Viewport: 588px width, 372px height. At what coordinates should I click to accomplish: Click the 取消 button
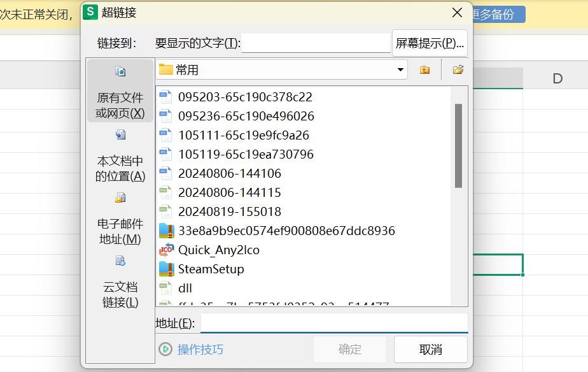pyautogui.click(x=430, y=350)
